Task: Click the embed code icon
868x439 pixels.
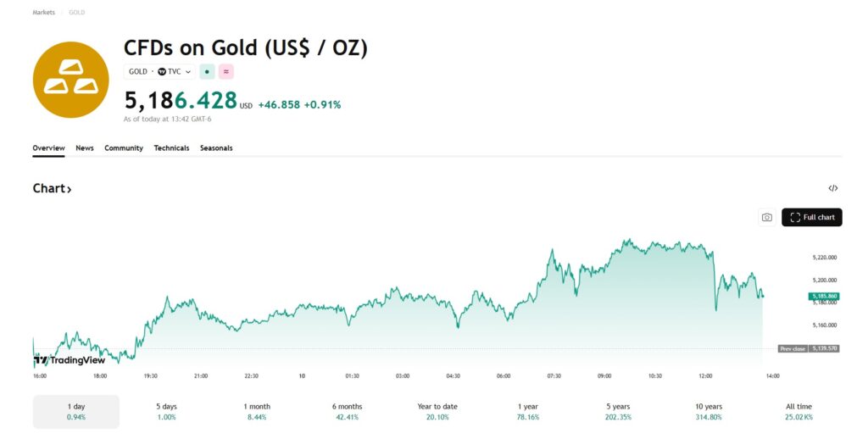Action: tap(832, 188)
